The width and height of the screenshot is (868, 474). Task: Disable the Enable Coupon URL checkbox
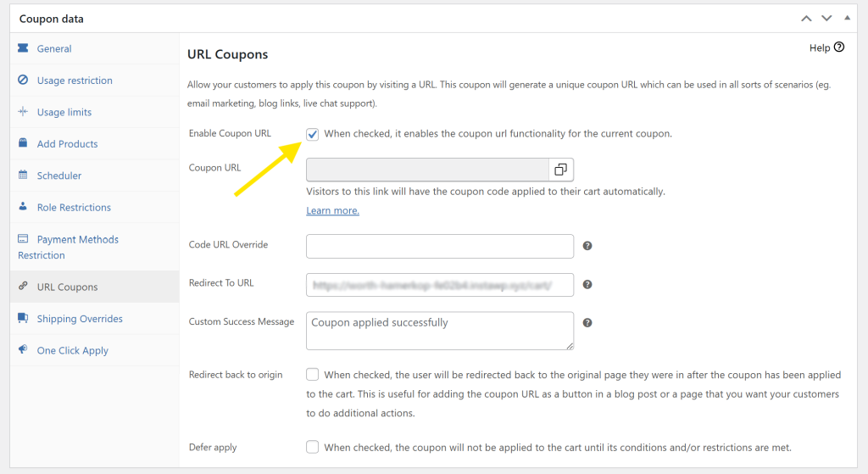pos(313,134)
